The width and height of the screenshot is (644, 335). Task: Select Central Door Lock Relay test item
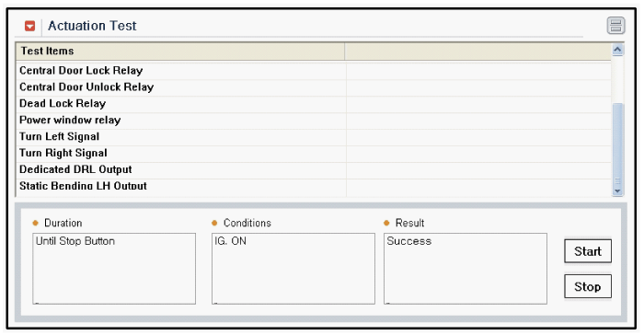(x=314, y=71)
